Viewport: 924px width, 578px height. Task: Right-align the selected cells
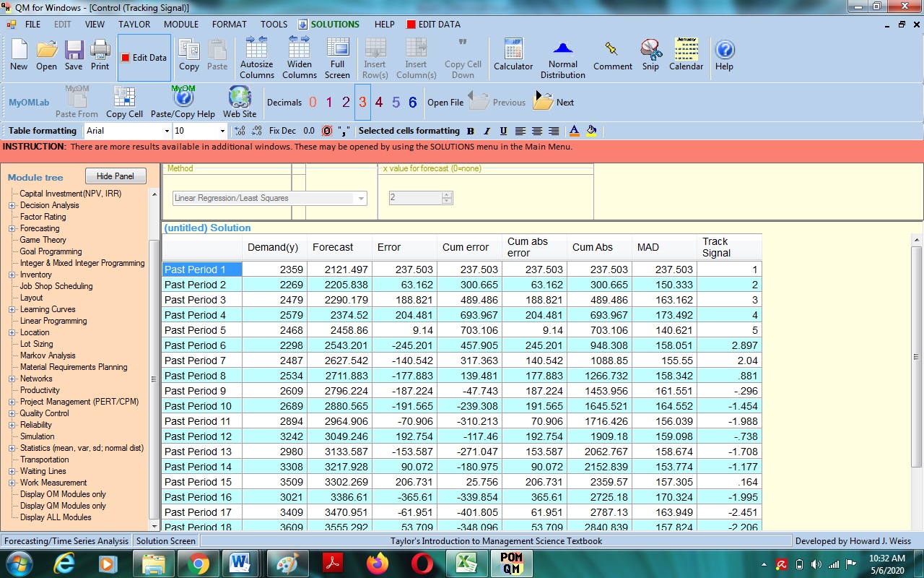554,131
